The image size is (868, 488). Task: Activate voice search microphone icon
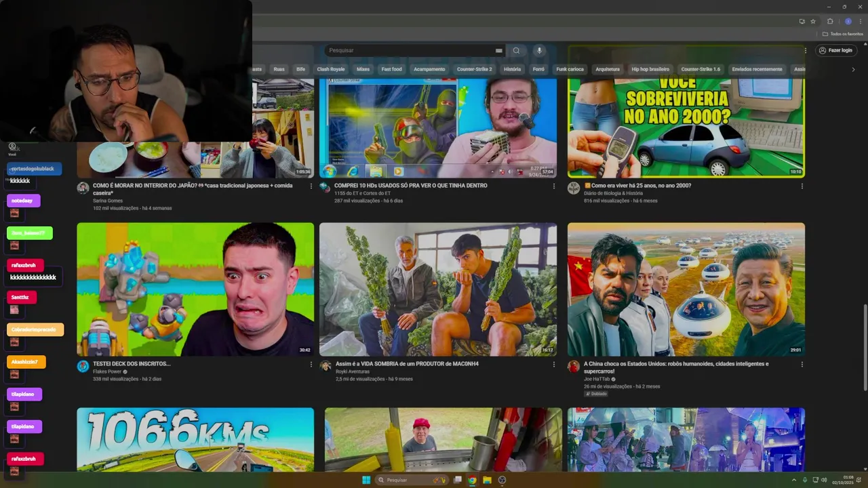539,50
